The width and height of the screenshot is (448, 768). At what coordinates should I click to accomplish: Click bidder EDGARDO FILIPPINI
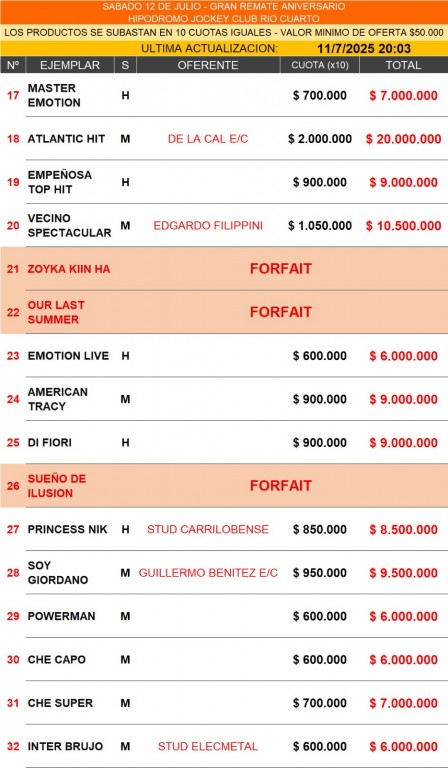point(208,226)
